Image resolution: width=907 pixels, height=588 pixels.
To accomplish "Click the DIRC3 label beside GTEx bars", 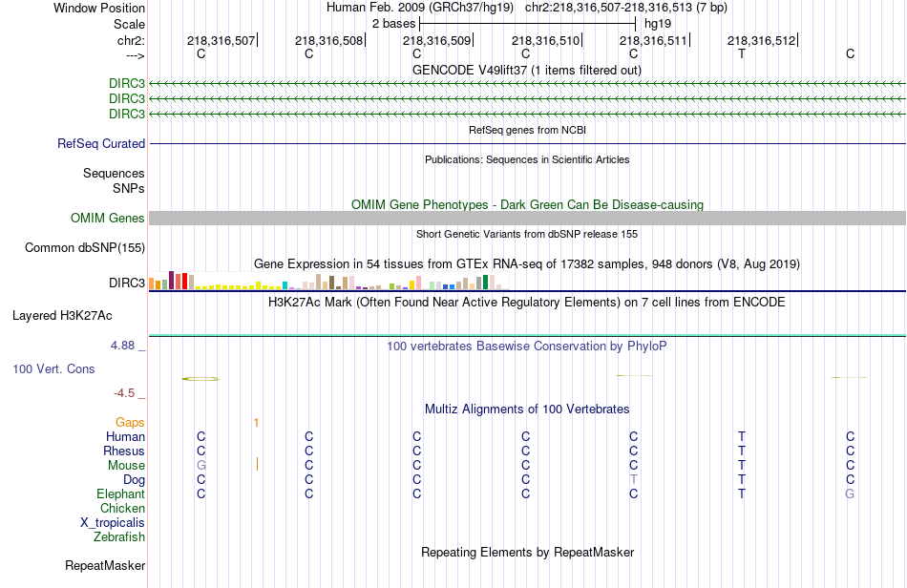I will click(127, 283).
